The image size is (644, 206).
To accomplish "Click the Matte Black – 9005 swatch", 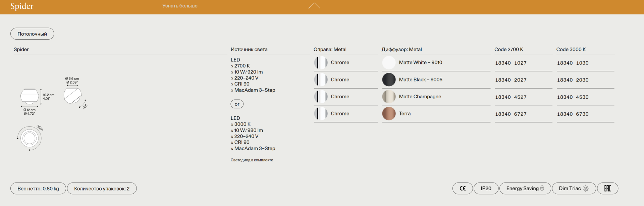I will click(389, 80).
